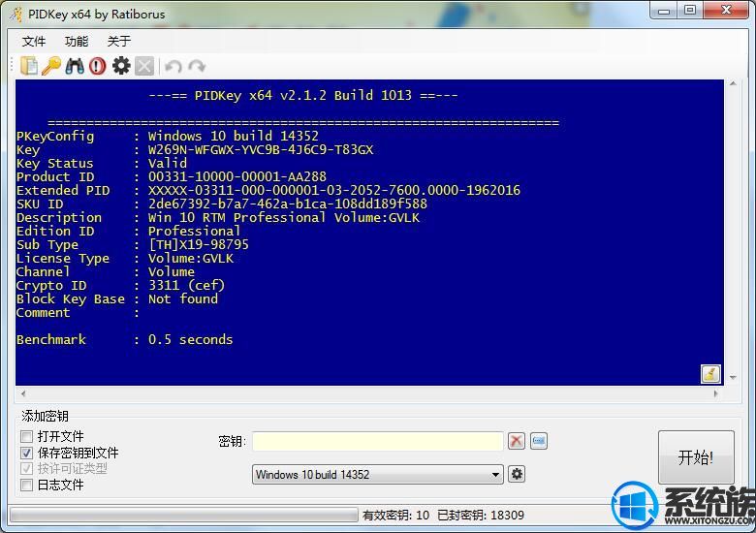Image resolution: width=756 pixels, height=533 pixels.
Task: Click the horizontal scrollbar left arrow
Action: 22,393
